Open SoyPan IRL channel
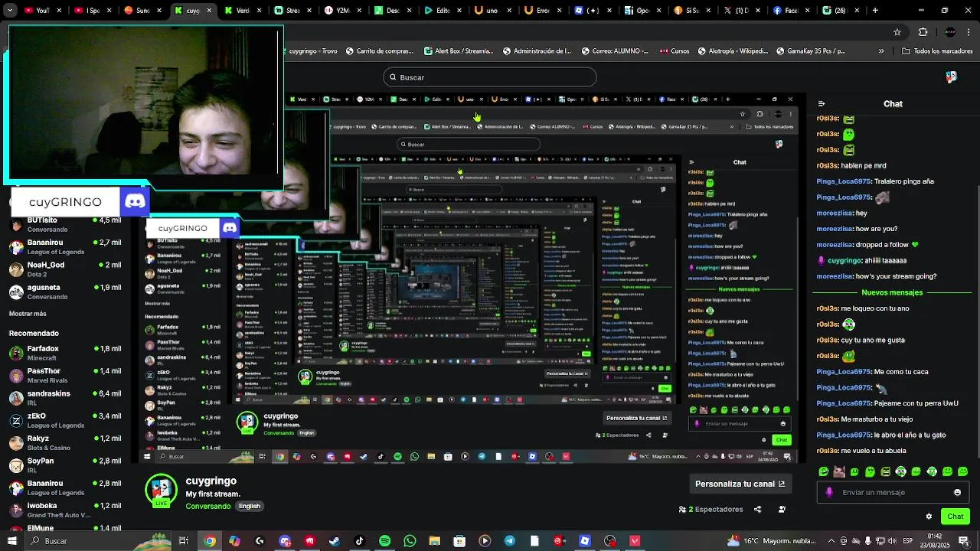The width and height of the screenshot is (980, 551). [64, 465]
